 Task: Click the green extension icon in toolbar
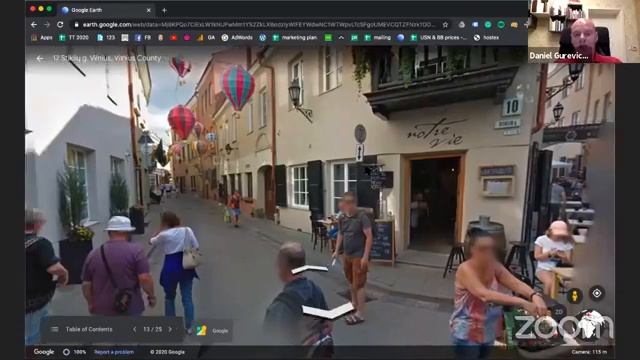click(x=488, y=24)
